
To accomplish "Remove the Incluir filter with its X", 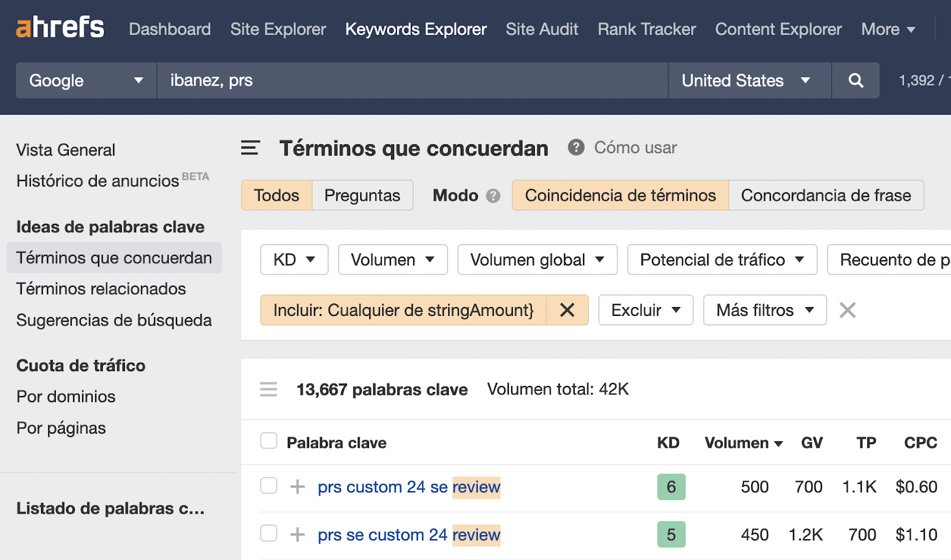I will 567,310.
